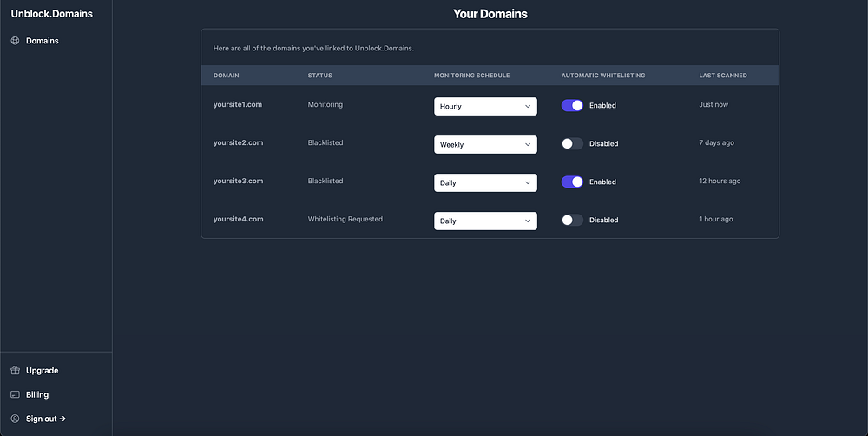Viewport: 868px width, 436px height.
Task: Turn on automatic whitelisting for yoursite4.com
Action: (572, 220)
